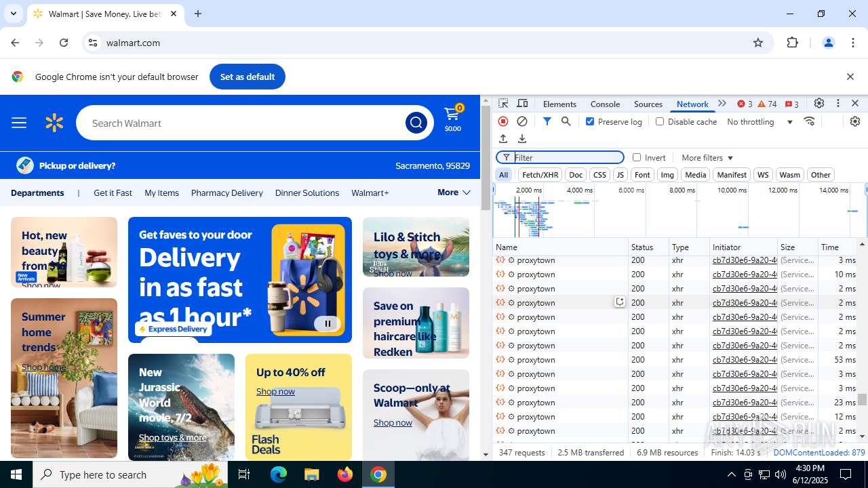
Task: Reload the Walmart page
Action: click(64, 43)
